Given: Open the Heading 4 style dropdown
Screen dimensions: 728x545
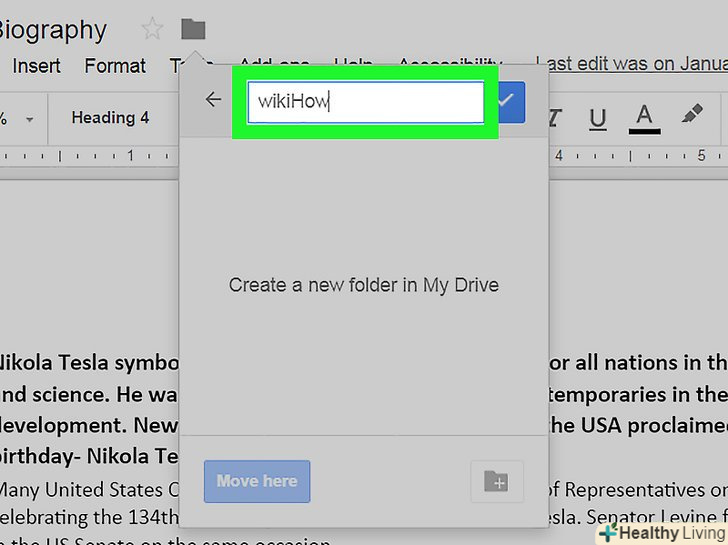Looking at the screenshot, I should (x=110, y=118).
